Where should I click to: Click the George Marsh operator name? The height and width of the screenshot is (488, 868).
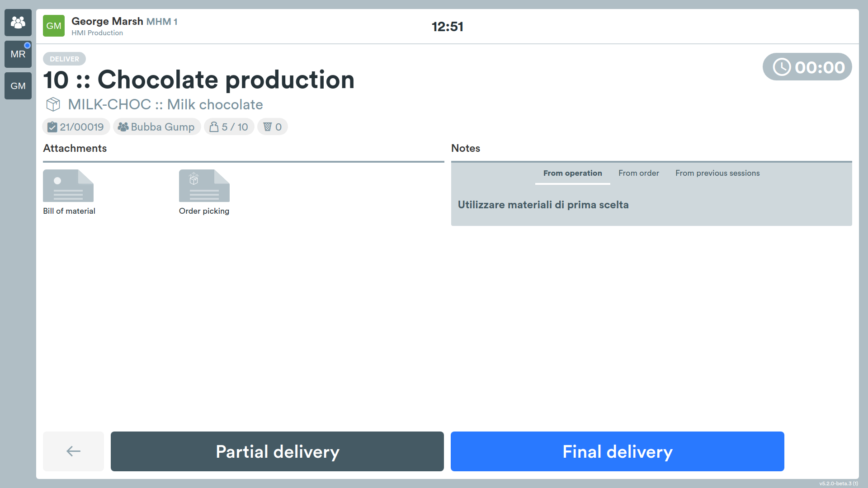click(107, 21)
